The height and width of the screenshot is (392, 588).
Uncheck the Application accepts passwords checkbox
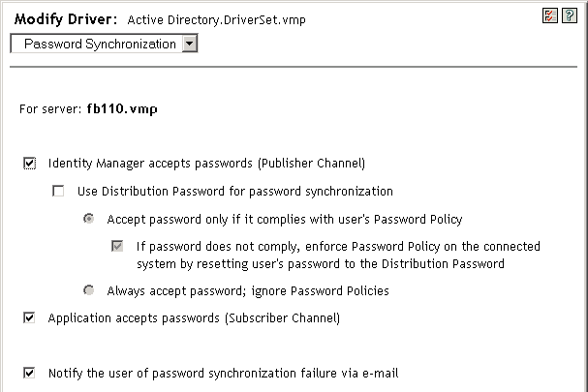pyautogui.click(x=29, y=317)
